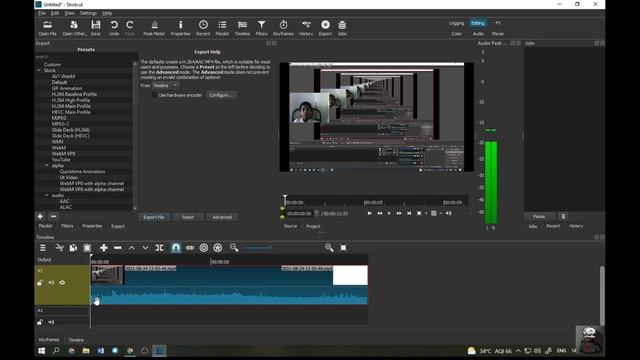This screenshot has width=640, height=360.
Task: Mute the A1 audio track
Action: [51, 322]
